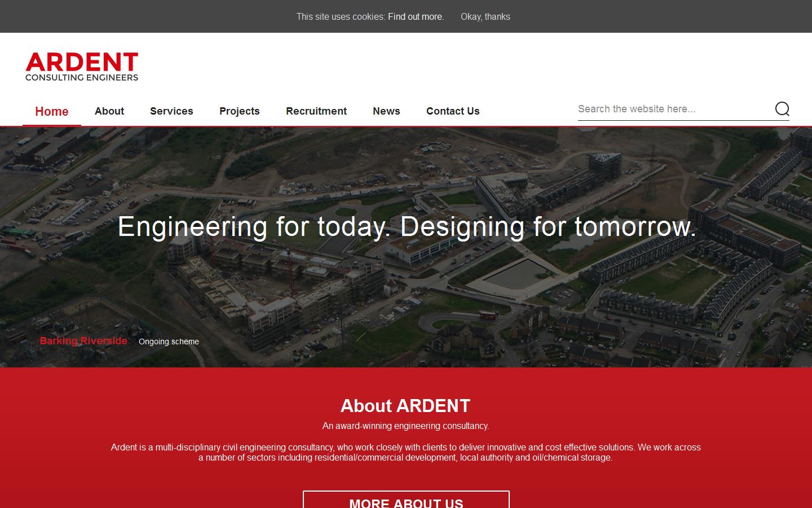Click the ARDENT Consulting Engineers logo
The image size is (812, 508).
click(82, 65)
